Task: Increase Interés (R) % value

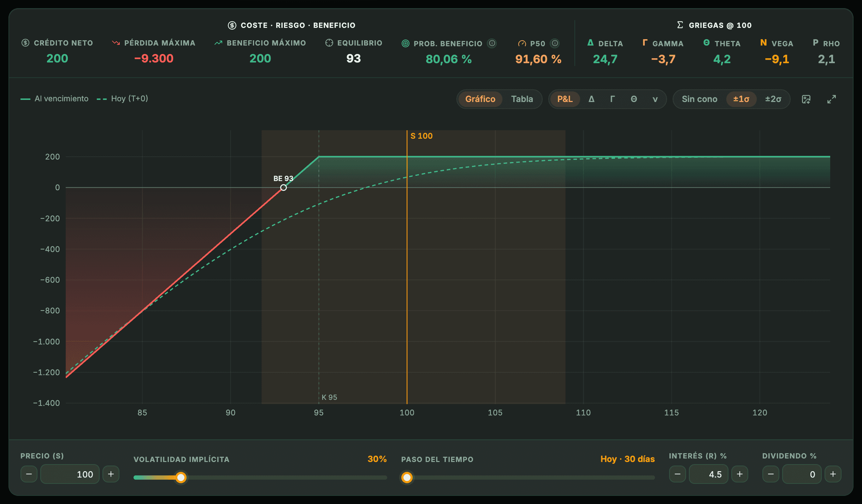Action: pos(740,474)
